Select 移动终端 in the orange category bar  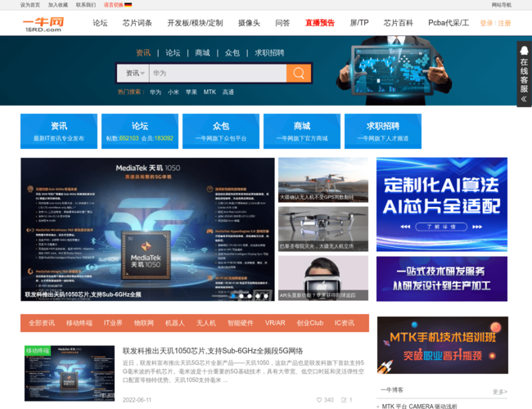(x=79, y=323)
